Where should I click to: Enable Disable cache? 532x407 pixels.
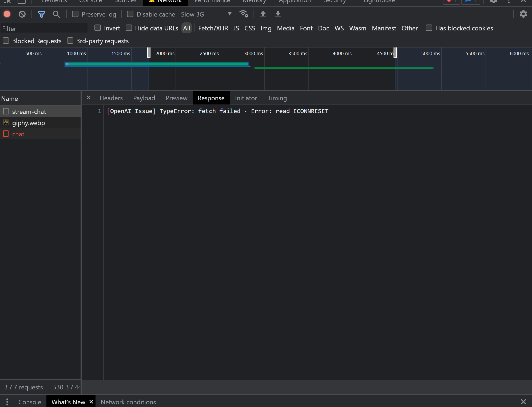point(130,14)
